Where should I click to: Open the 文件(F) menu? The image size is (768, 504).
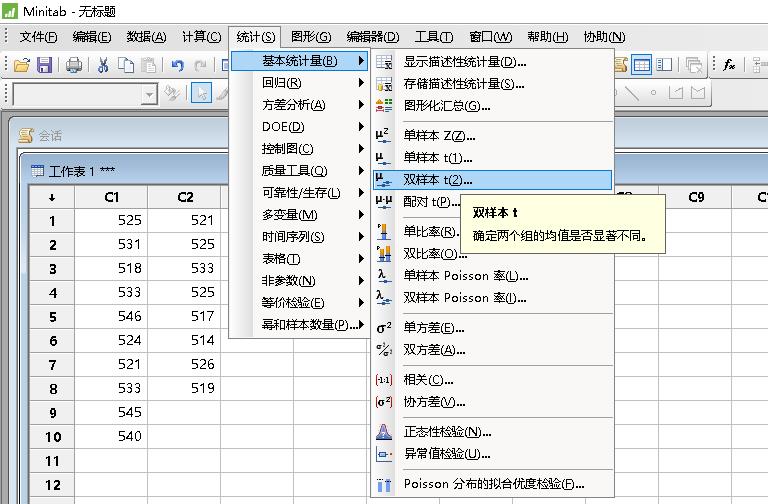[38, 37]
